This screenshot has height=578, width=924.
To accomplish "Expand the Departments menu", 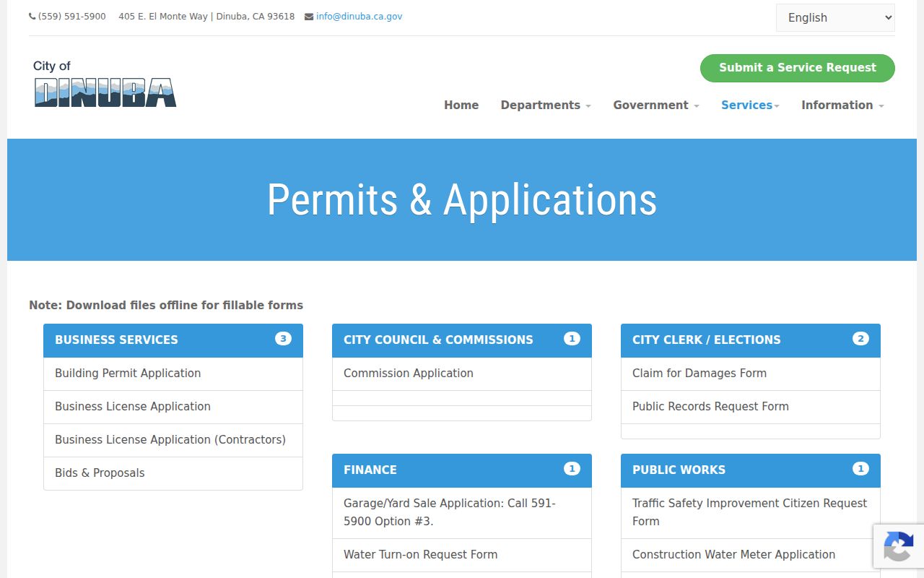I will click(546, 105).
